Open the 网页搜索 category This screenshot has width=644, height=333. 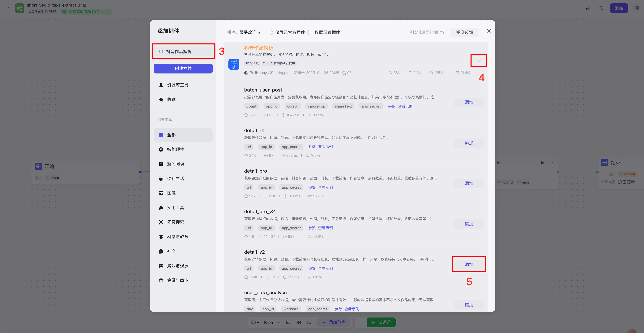(x=183, y=222)
